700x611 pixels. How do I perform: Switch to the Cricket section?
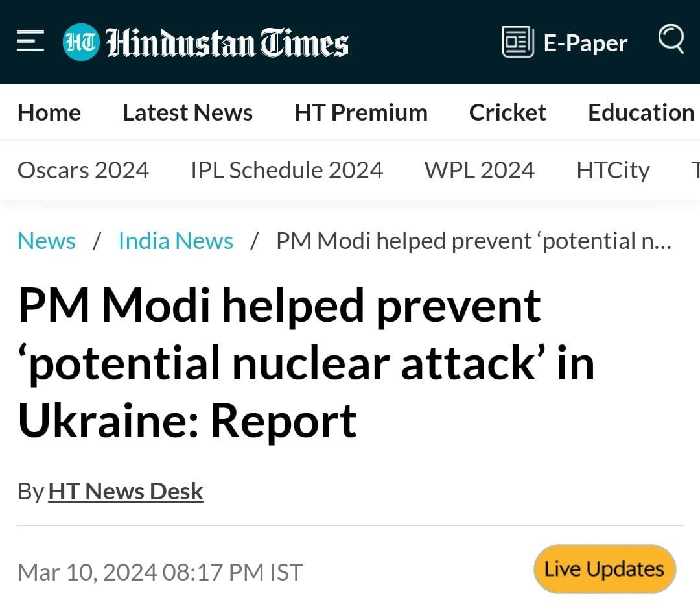coord(507,112)
